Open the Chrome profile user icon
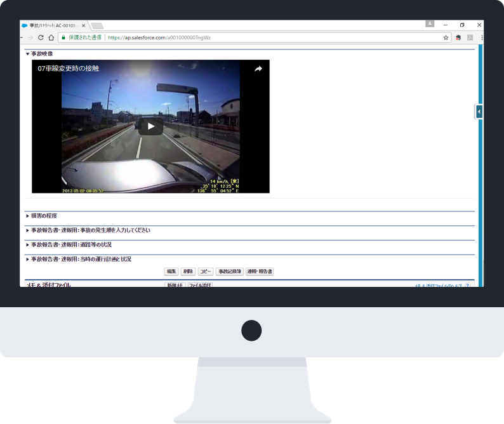The image size is (504, 424). 430,23
